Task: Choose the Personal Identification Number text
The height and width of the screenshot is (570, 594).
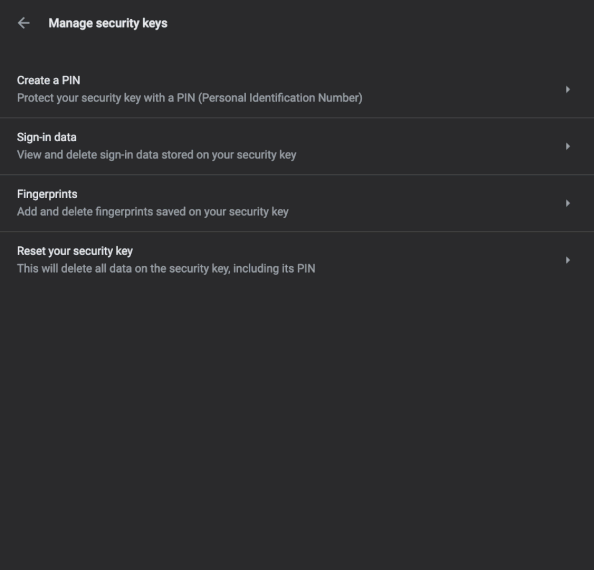Action: 280,98
